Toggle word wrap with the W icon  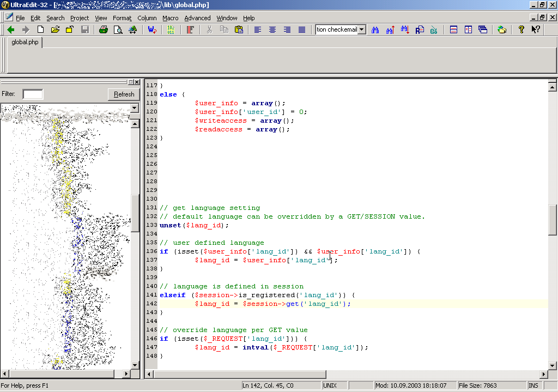pos(152,29)
